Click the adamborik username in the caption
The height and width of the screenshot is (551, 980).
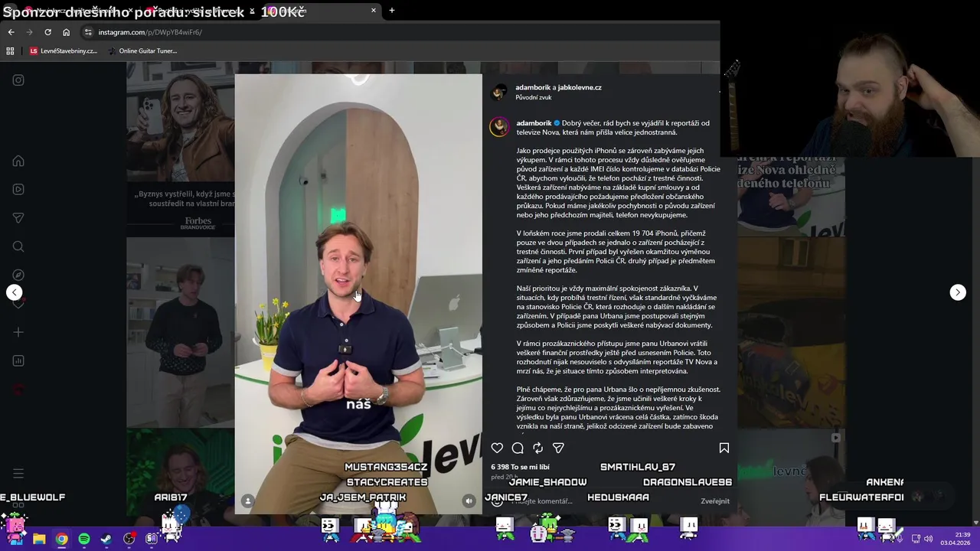(x=534, y=123)
